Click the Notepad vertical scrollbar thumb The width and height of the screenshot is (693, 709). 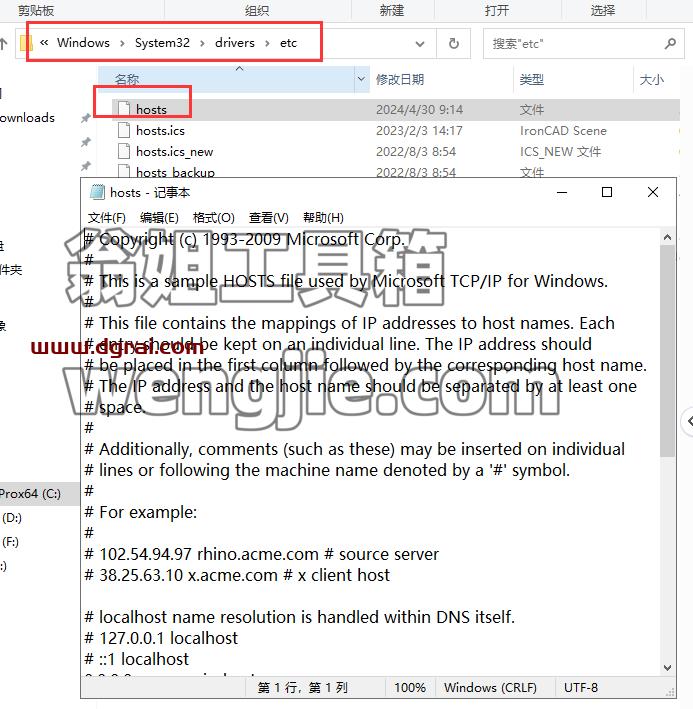(x=667, y=350)
